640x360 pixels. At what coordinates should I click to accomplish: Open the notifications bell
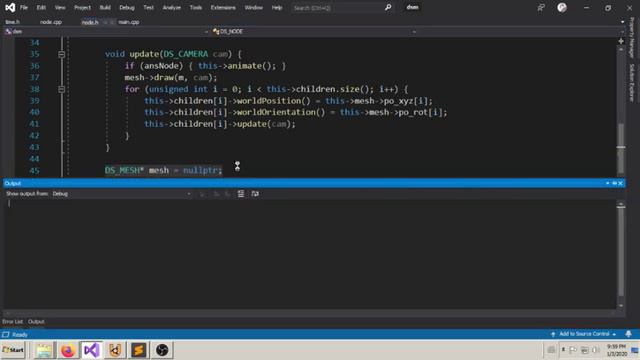pyautogui.click(x=629, y=334)
